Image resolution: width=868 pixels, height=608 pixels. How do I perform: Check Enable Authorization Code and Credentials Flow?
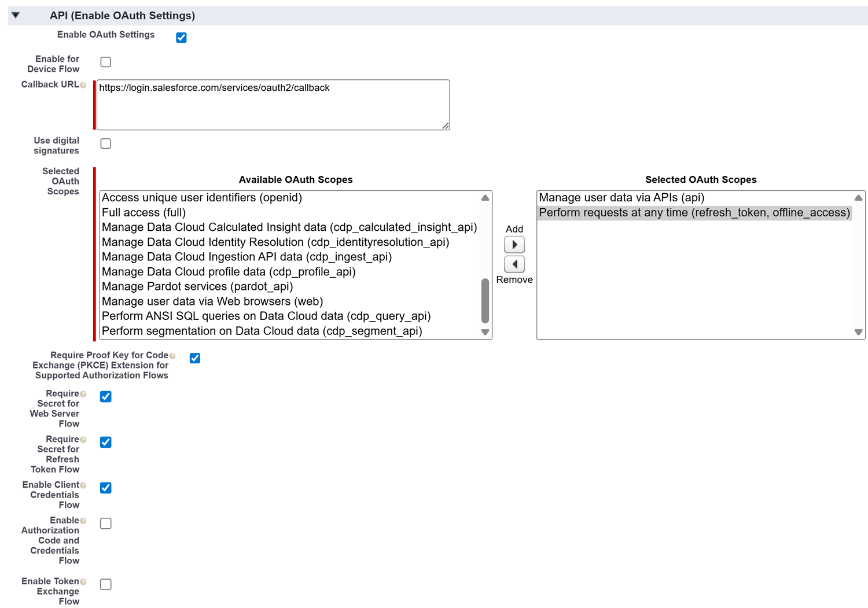(106, 524)
